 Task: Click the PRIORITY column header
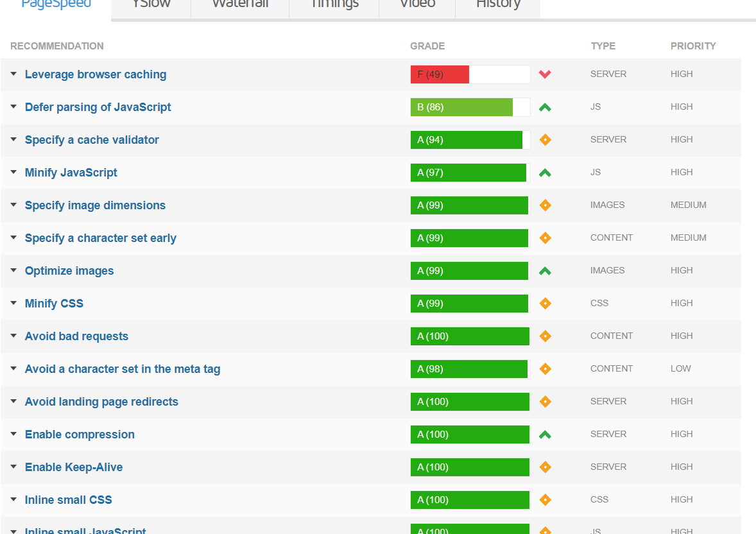coord(693,46)
